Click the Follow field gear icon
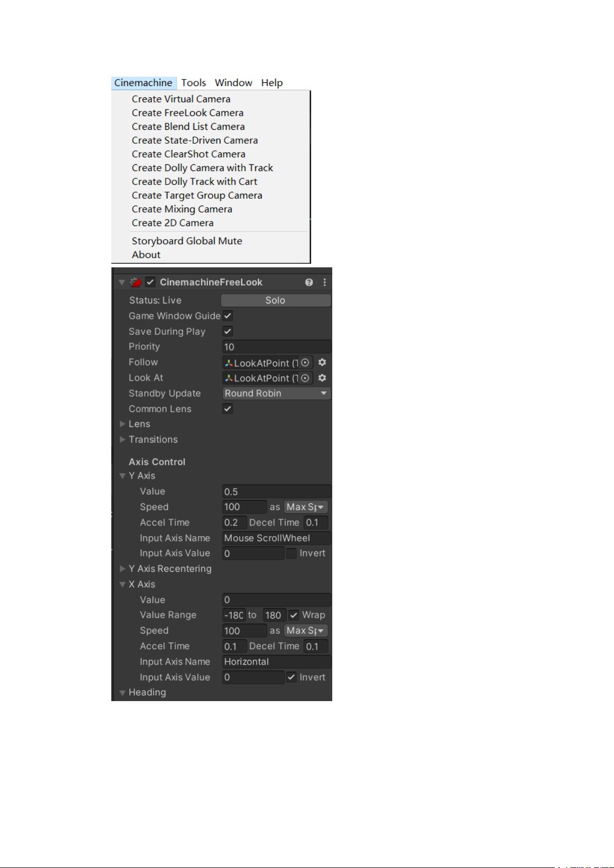 322,363
